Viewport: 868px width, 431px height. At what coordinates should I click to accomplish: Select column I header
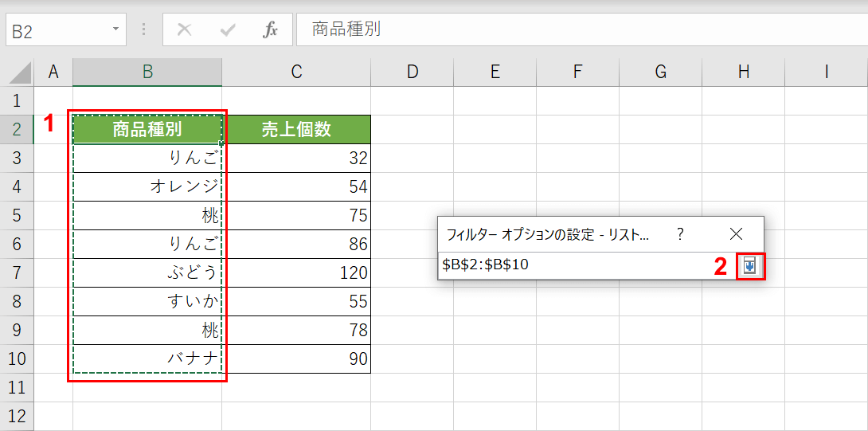tap(827, 72)
